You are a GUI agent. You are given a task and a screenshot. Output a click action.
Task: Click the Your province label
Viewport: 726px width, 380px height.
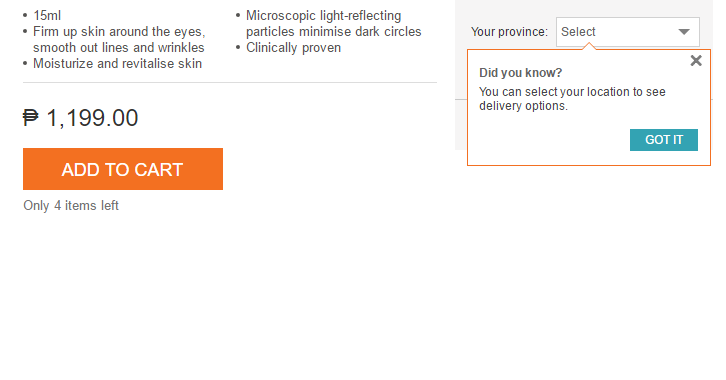pyautogui.click(x=509, y=32)
